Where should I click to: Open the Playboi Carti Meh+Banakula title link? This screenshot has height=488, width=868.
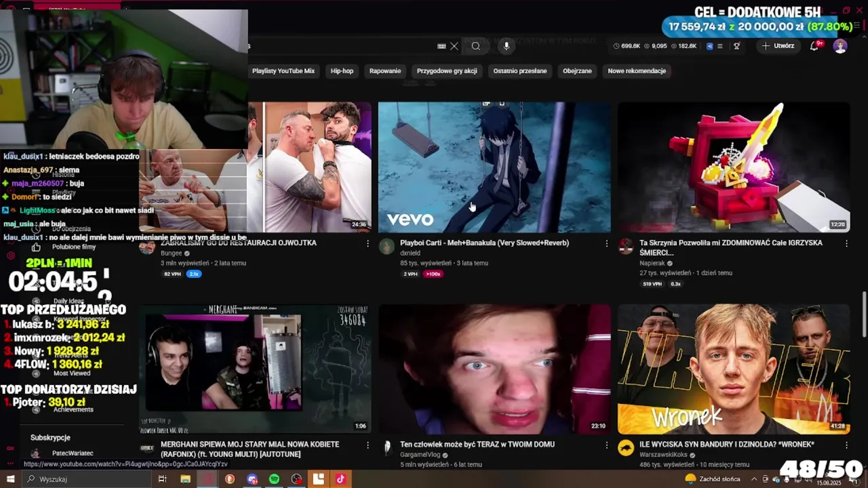(484, 243)
